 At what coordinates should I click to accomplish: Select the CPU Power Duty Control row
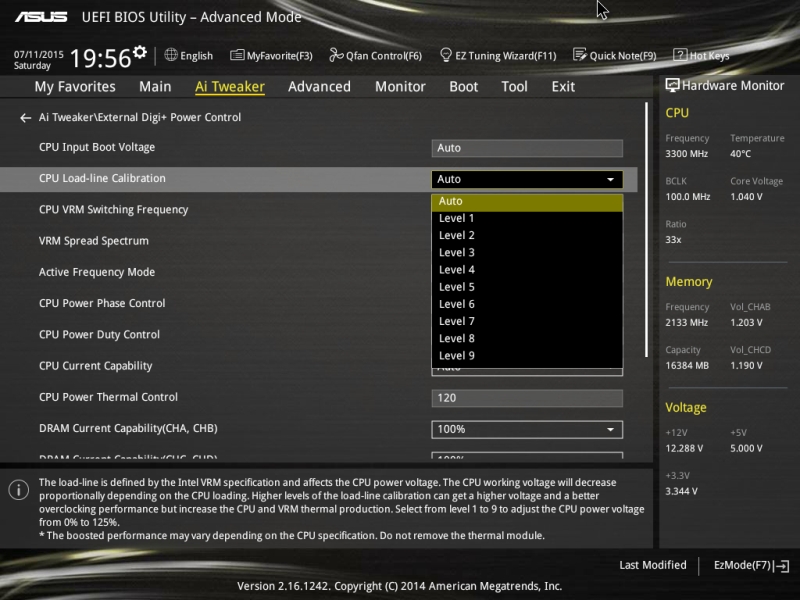[99, 335]
